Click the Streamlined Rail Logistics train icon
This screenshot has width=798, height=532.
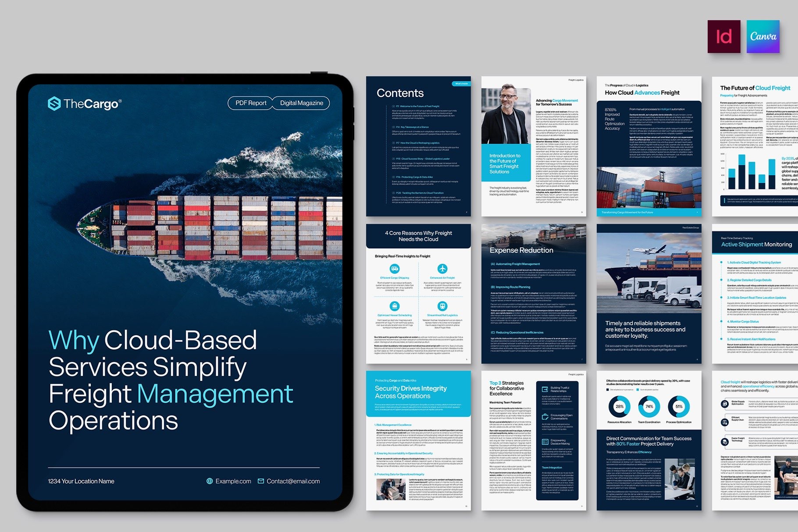point(442,306)
